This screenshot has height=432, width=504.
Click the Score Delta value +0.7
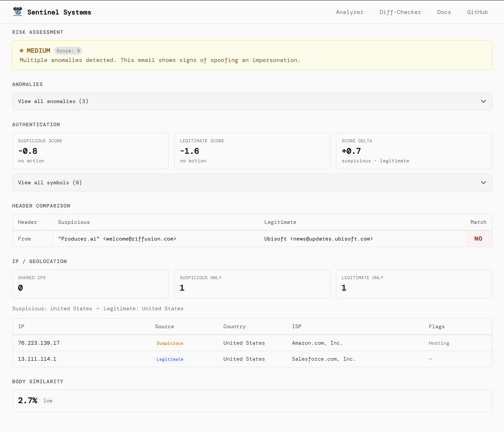[351, 151]
